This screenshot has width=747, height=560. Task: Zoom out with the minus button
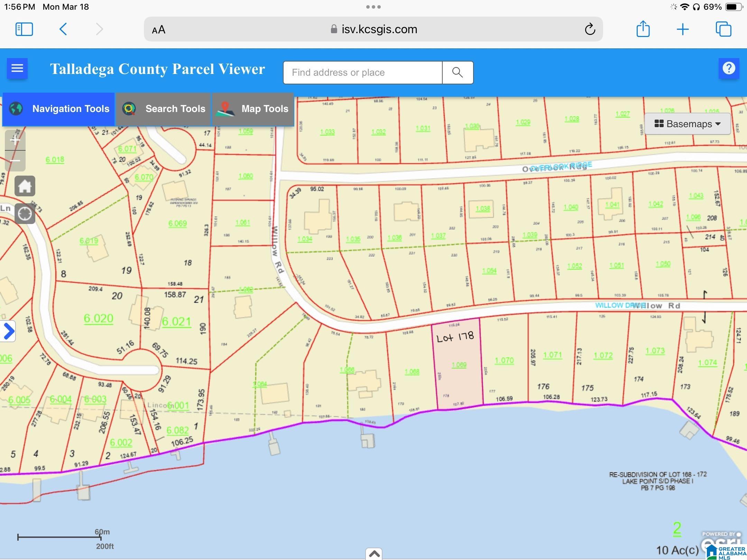click(15, 161)
